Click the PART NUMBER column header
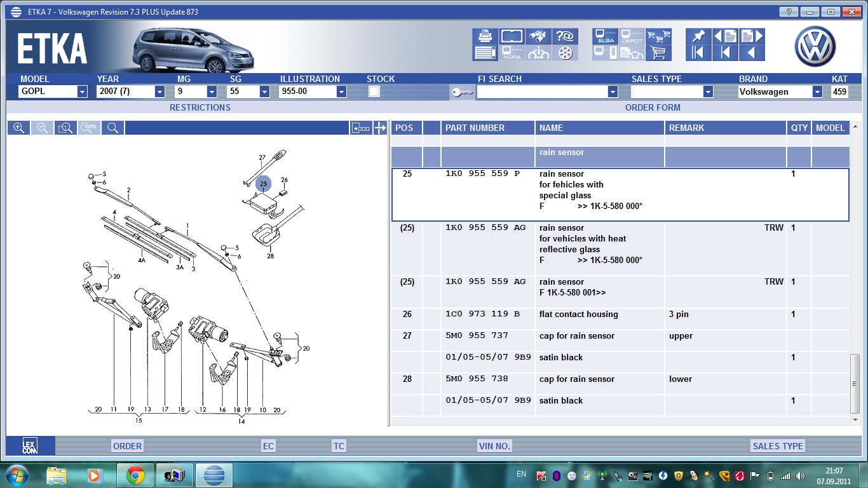Image resolution: width=868 pixels, height=488 pixels. click(x=487, y=128)
